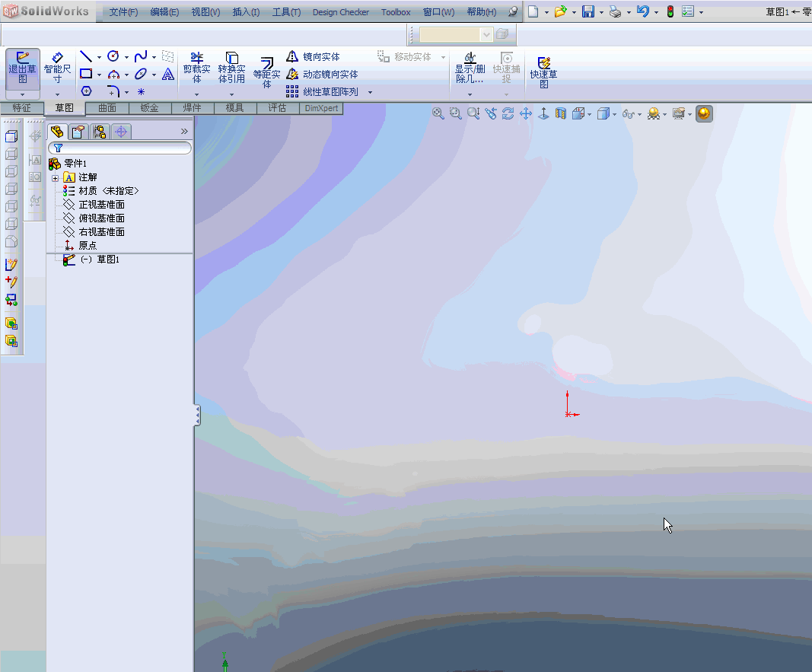Open the ConfigurationManager tab
This screenshot has width=812, height=672.
coord(100,132)
